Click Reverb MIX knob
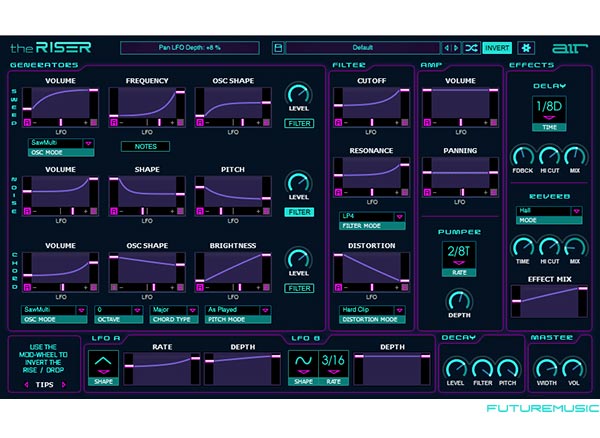Screen dimensions: 600x438 click(x=575, y=247)
